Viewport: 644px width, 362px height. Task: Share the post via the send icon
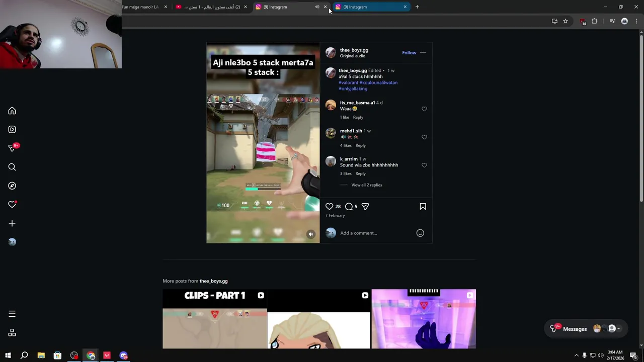(365, 207)
